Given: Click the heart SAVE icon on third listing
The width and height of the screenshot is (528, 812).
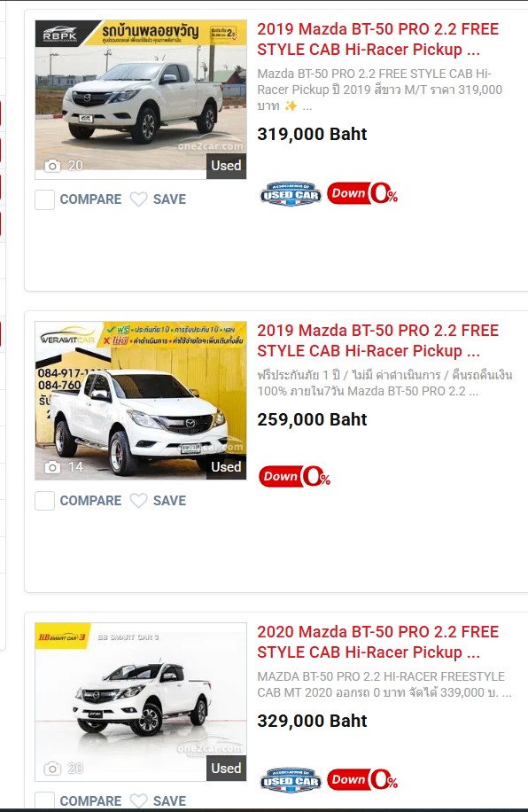Looking at the screenshot, I should [138, 800].
